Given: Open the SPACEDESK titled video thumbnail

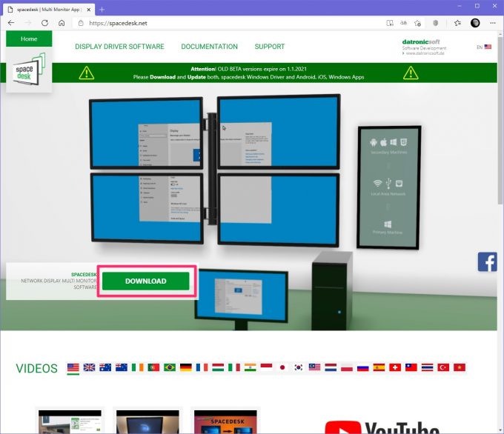Looking at the screenshot, I should (225, 421).
